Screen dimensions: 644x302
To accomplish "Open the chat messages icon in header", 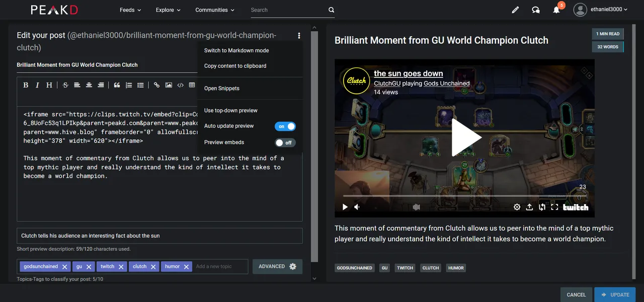I will [x=536, y=10].
